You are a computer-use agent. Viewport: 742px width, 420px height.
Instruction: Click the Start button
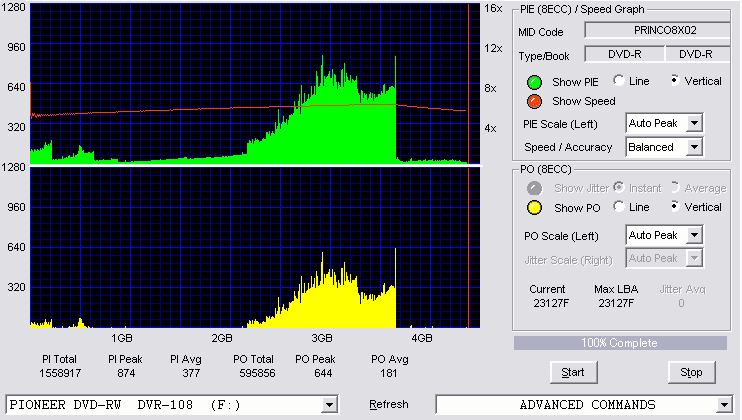click(573, 373)
